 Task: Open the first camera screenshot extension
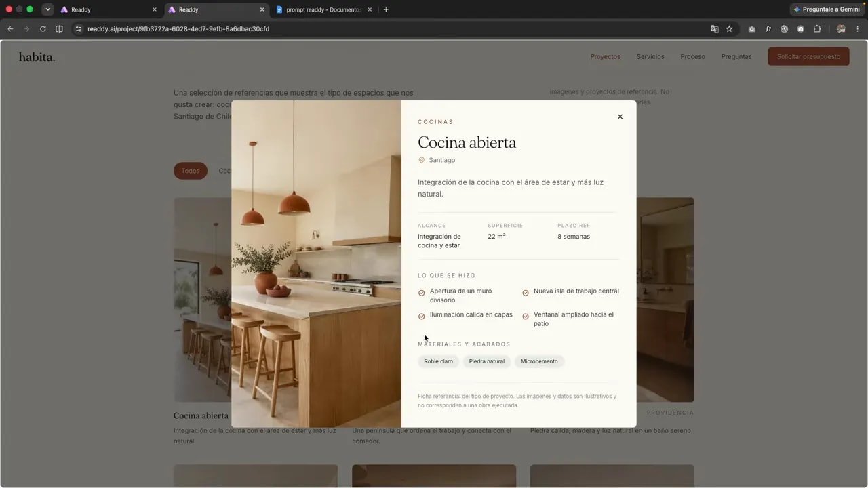click(x=751, y=29)
